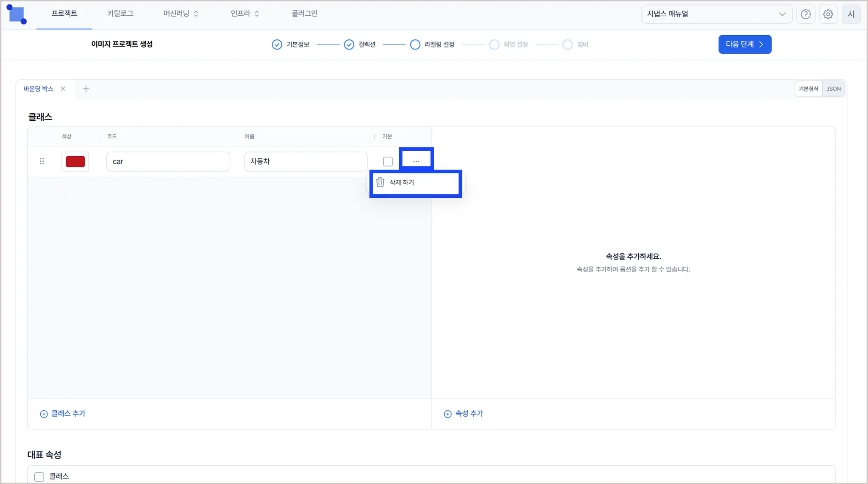The height and width of the screenshot is (484, 868).
Task: Expand the 머신러닝 menu
Action: pyautogui.click(x=181, y=14)
